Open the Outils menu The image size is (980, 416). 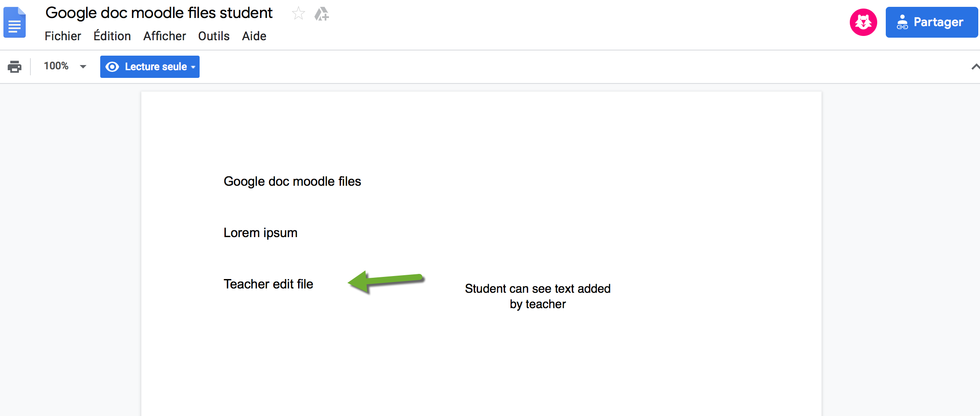click(x=214, y=36)
